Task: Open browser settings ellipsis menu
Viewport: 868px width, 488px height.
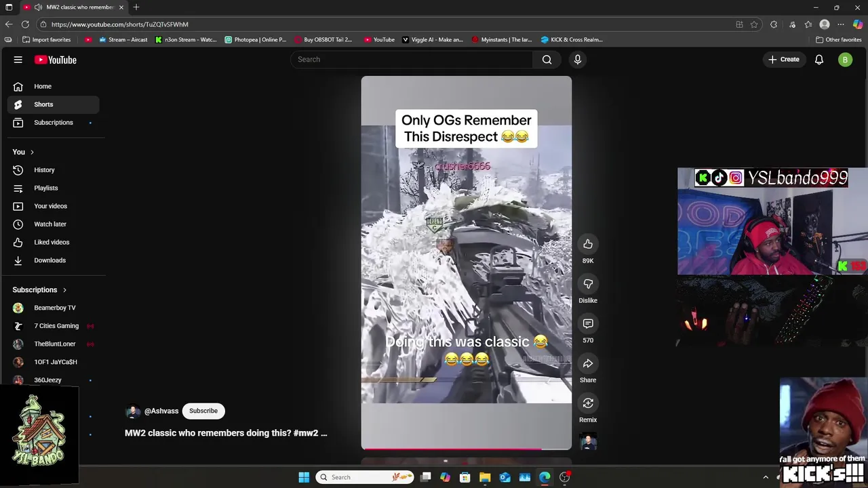Action: [841, 24]
